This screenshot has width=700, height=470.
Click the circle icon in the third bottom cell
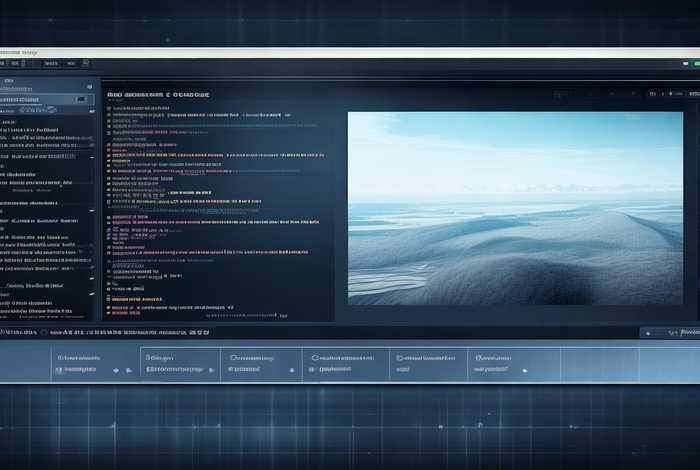[x=233, y=357]
